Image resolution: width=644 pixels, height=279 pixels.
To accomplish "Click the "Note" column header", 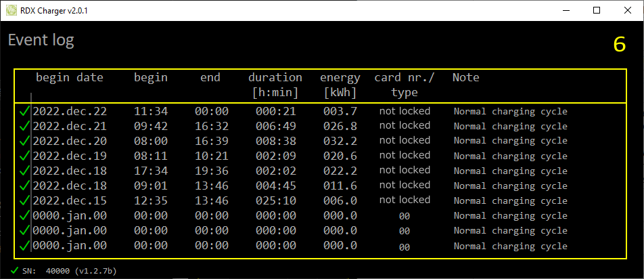I will (x=465, y=77).
